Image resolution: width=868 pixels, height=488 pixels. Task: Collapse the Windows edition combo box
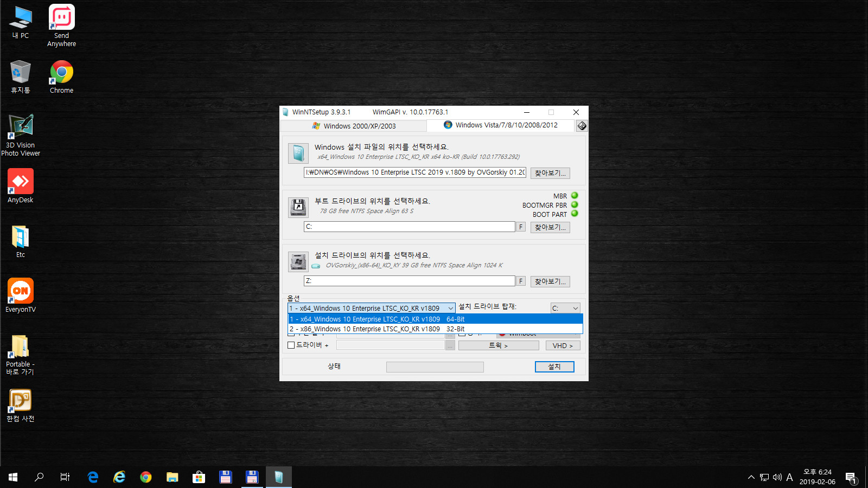pyautogui.click(x=450, y=308)
